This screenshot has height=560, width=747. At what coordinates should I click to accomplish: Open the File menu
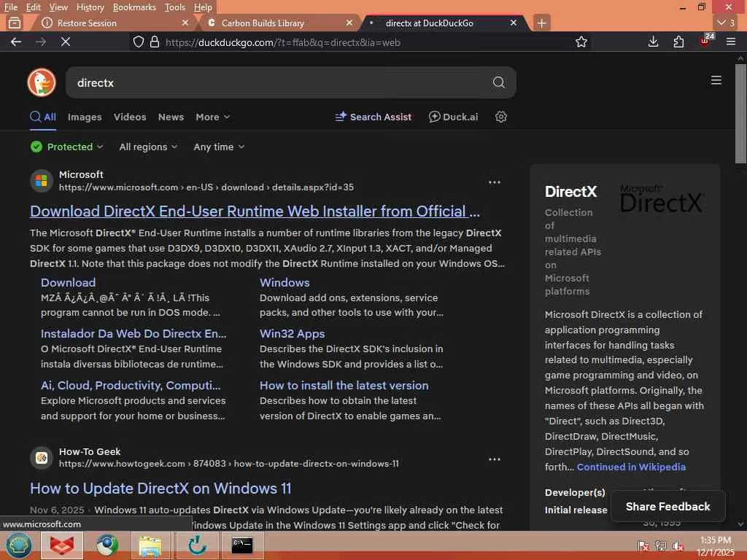(10, 7)
